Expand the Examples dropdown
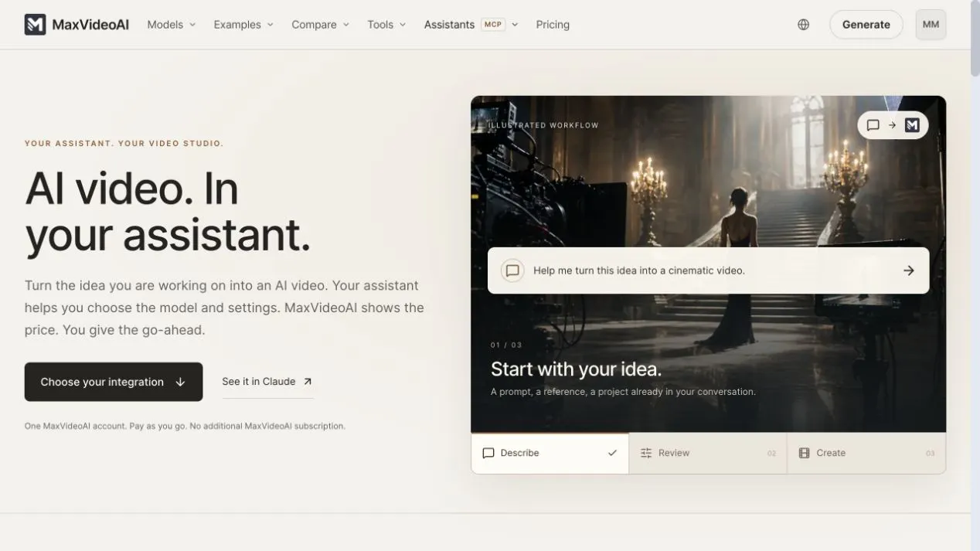 [x=243, y=25]
